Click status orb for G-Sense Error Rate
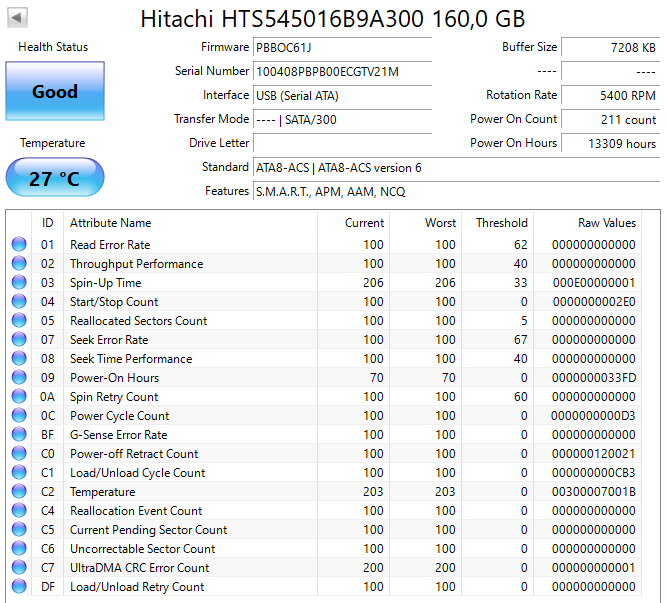Screen dimensions: 667x603 coord(19,435)
